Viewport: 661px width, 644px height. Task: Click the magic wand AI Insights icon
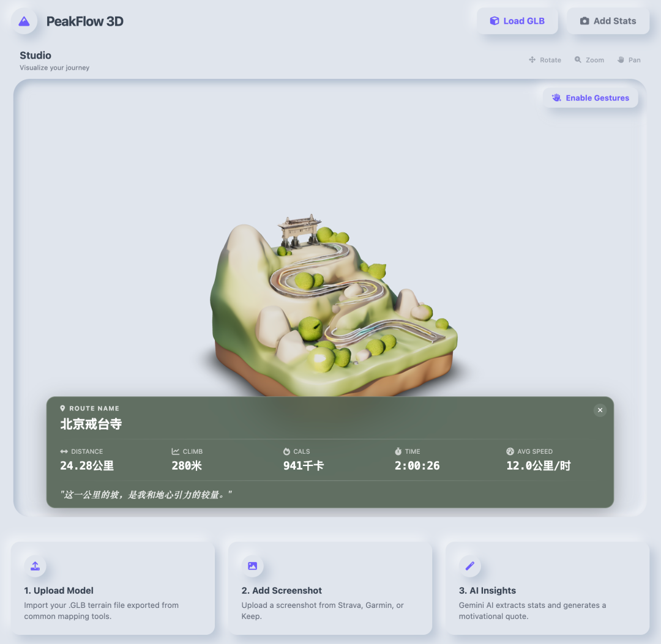[469, 566]
